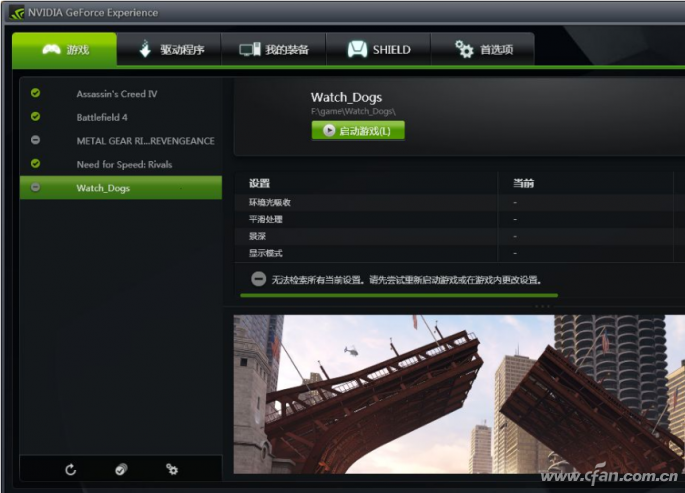This screenshot has width=685, height=493.
Task: Open the 游戏 (Games) tab
Action: pyautogui.click(x=64, y=49)
